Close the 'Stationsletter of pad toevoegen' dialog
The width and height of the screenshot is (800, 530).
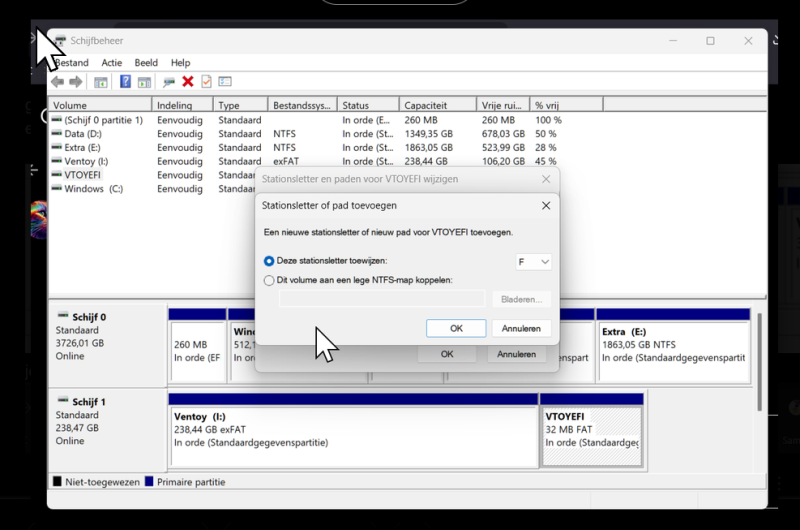[x=546, y=206]
